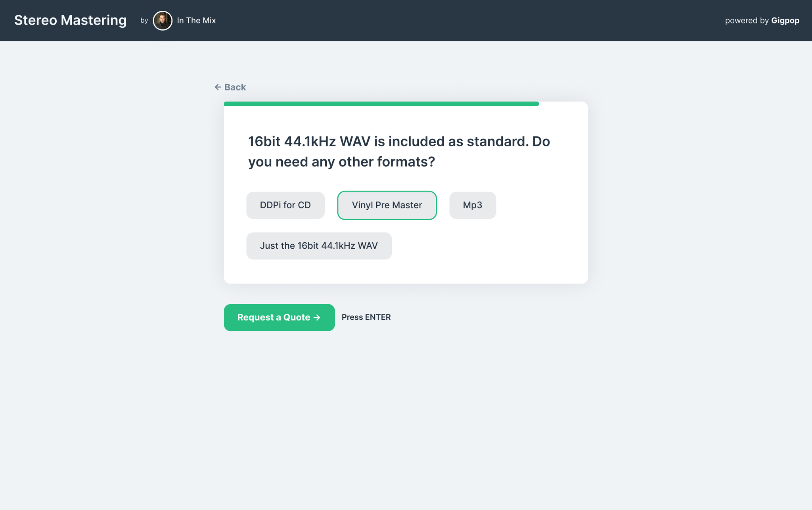Image resolution: width=812 pixels, height=510 pixels.
Task: Click the "by" label before the avatar
Action: tap(144, 21)
